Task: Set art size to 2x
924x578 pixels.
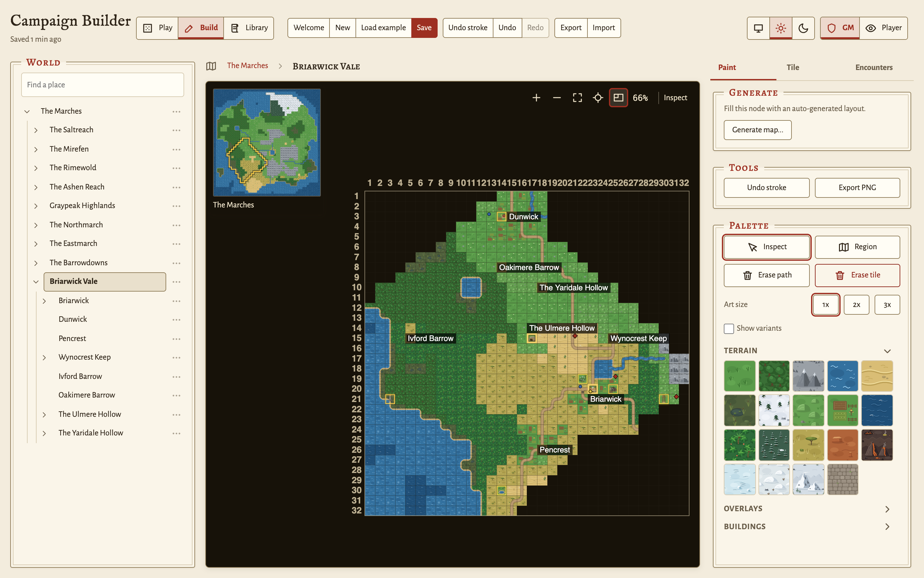Action: pyautogui.click(x=856, y=305)
